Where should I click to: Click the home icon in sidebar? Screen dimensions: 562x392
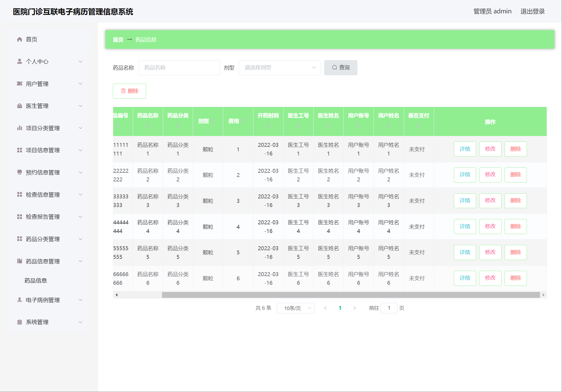(20, 39)
